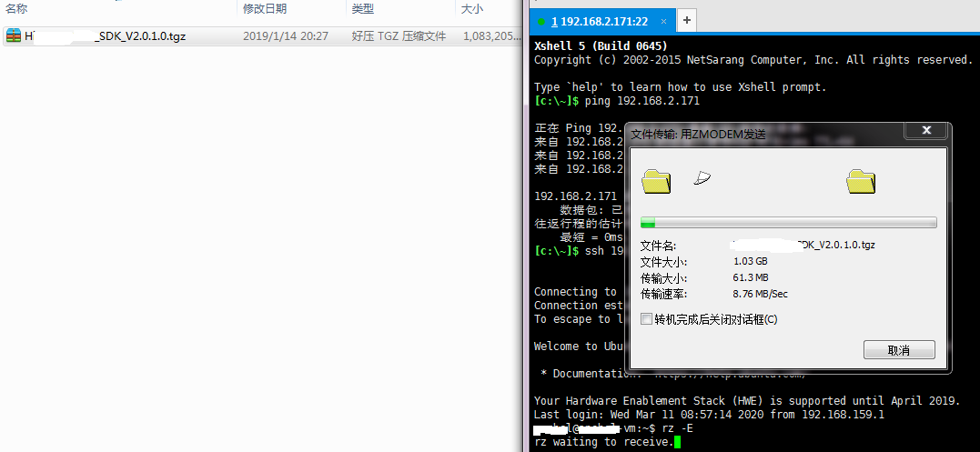The width and height of the screenshot is (980, 452).
Task: Click the source folder icon in transfer dialog
Action: pyautogui.click(x=656, y=182)
